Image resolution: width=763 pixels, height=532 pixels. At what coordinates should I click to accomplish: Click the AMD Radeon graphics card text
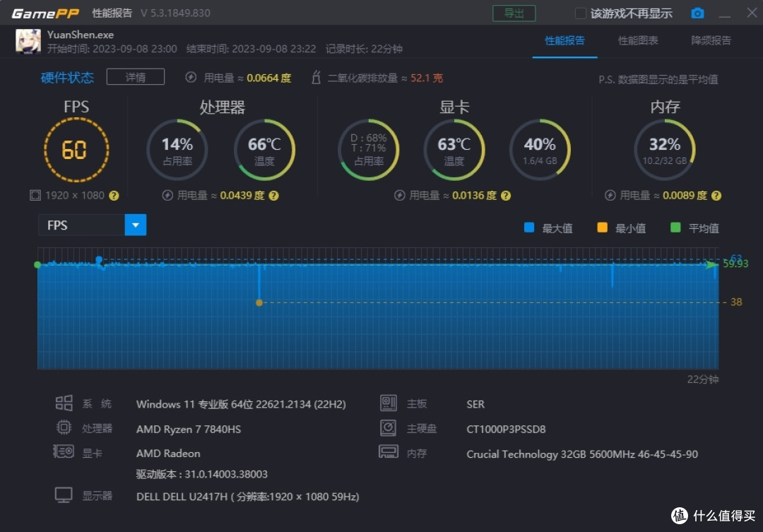(168, 453)
